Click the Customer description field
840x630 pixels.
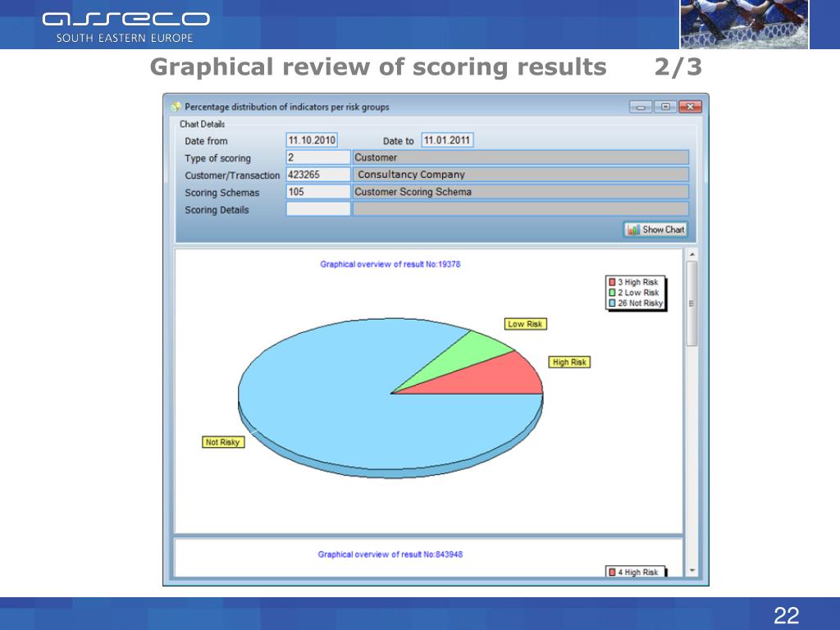pos(520,157)
